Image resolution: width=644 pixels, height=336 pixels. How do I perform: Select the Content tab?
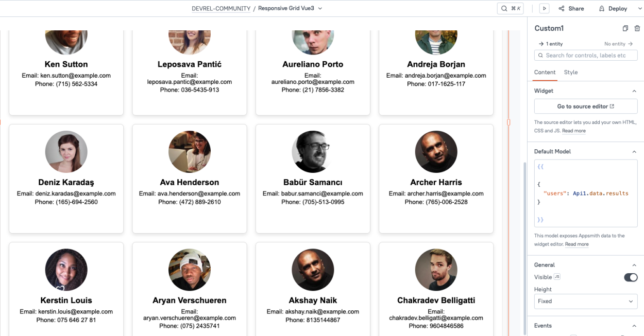(x=545, y=73)
